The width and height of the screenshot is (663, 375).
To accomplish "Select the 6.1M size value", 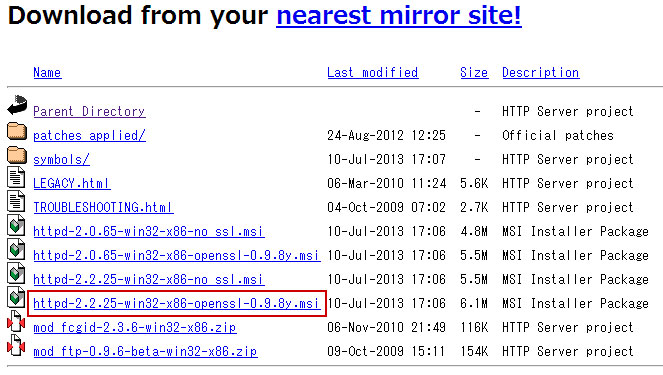I will pos(474,304).
